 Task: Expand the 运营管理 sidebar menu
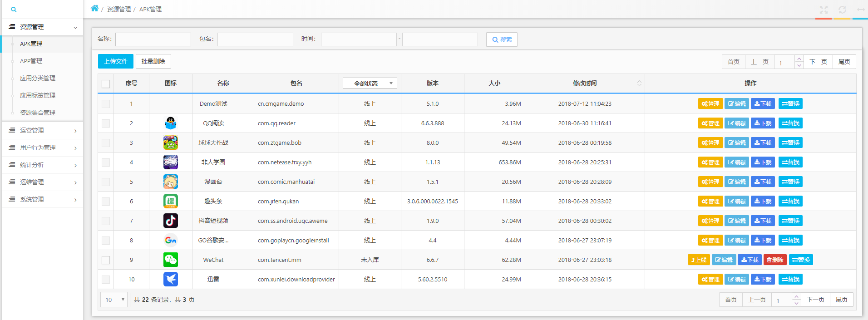click(42, 130)
